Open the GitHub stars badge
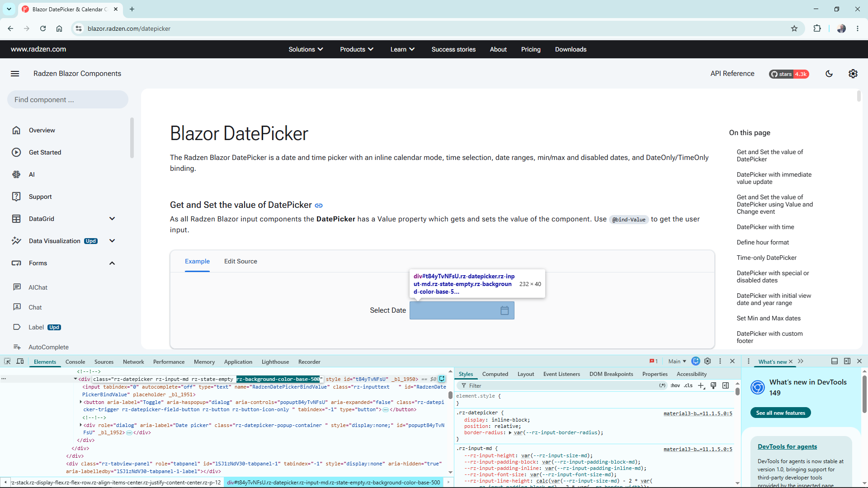 coord(789,74)
